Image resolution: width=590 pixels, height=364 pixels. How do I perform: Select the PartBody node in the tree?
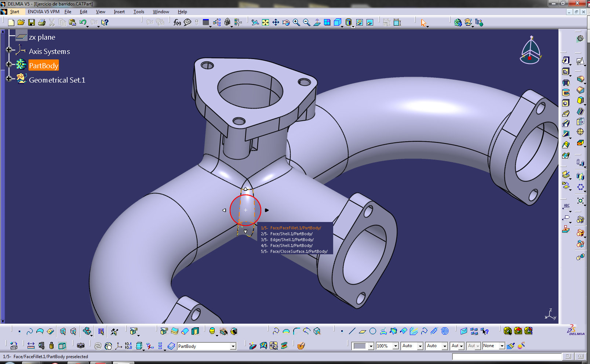(x=43, y=66)
